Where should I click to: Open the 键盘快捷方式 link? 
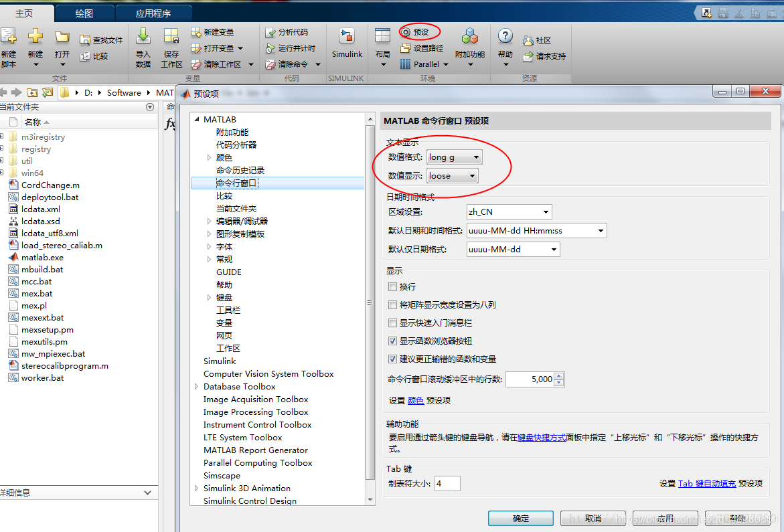pos(542,438)
